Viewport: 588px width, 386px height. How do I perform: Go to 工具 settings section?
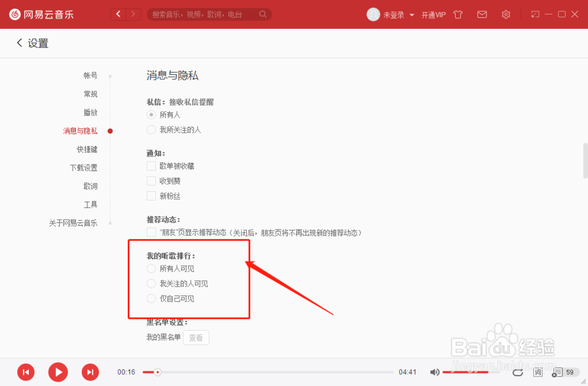[x=91, y=204]
